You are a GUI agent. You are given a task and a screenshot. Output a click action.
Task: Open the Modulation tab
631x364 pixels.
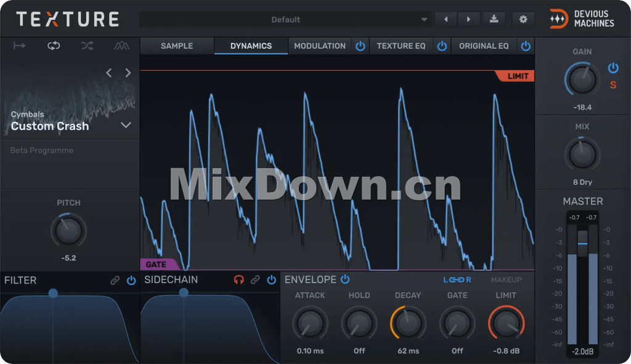coord(320,46)
